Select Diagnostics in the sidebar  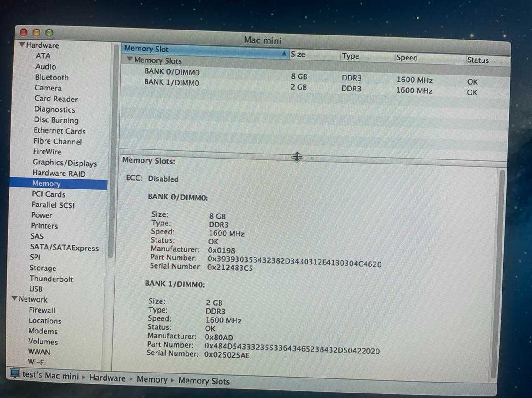(55, 109)
